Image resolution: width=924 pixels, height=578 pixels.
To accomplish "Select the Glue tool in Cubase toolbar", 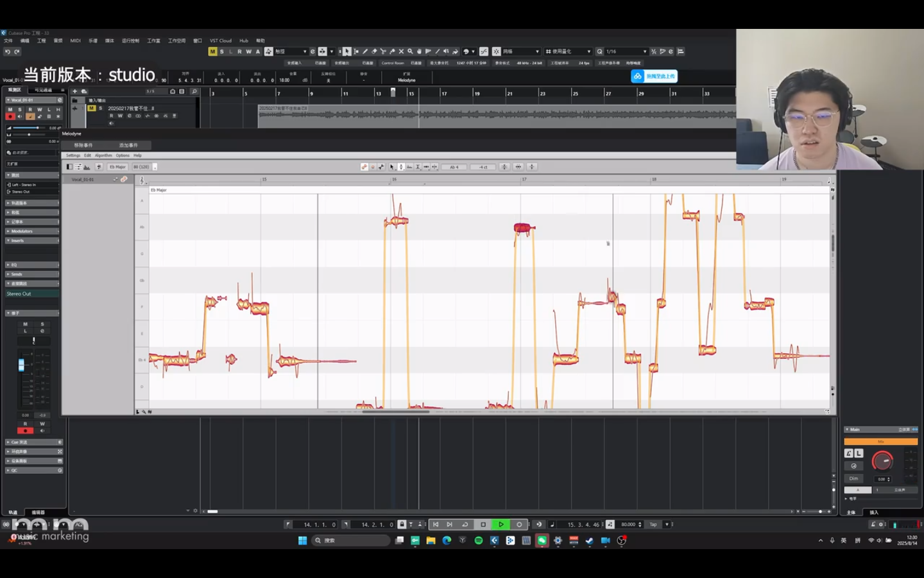I will (x=392, y=51).
